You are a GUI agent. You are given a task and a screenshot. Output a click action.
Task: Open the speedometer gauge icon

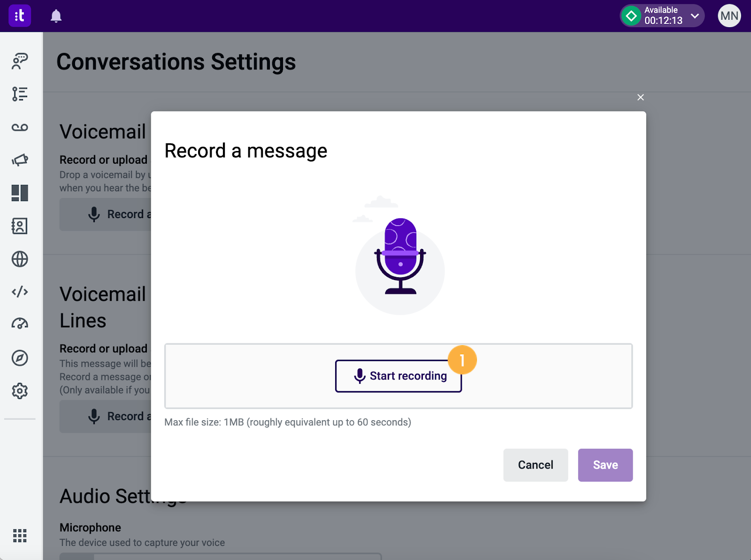click(20, 324)
